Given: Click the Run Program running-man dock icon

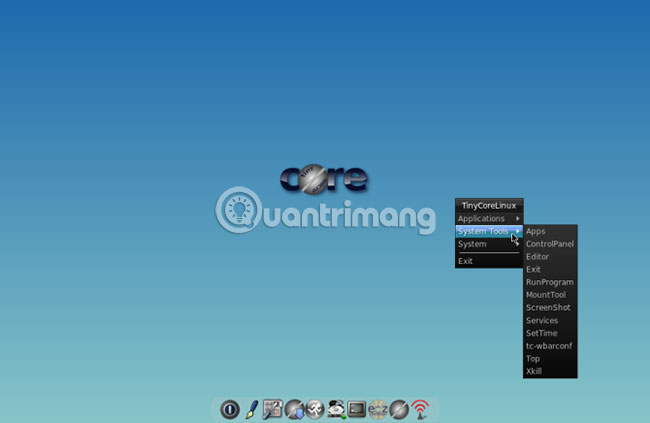Looking at the screenshot, I should pyautogui.click(x=315, y=409).
